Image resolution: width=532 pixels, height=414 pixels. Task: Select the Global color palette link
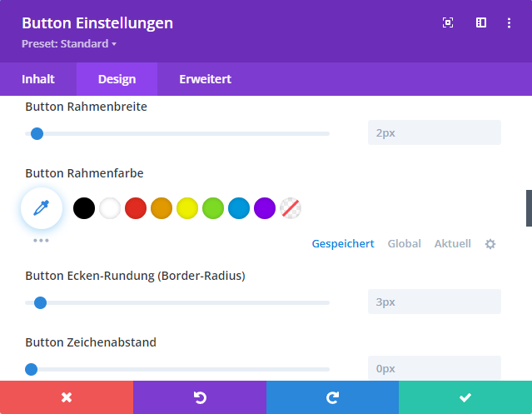coord(404,244)
